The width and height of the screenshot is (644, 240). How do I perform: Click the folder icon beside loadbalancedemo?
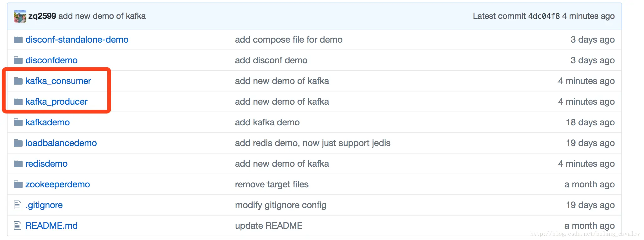tap(18, 143)
